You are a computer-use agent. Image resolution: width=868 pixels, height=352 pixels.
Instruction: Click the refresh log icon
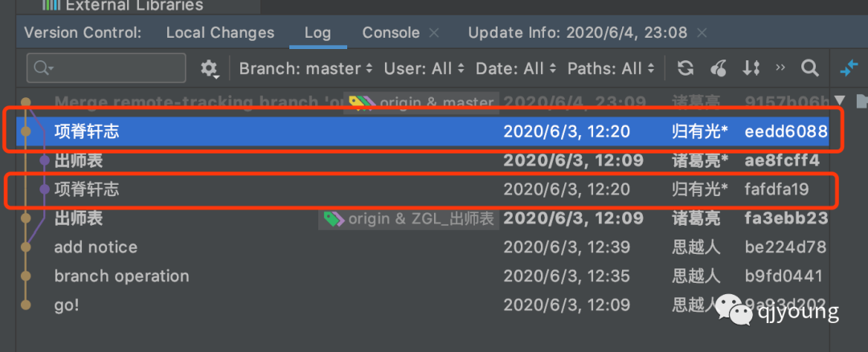(686, 68)
